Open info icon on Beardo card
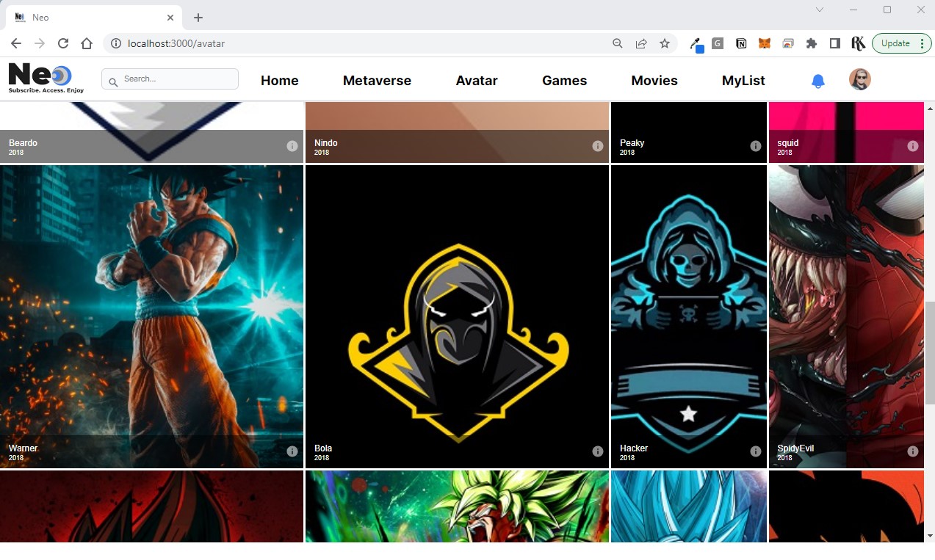This screenshot has height=560, width=935. pyautogui.click(x=292, y=146)
